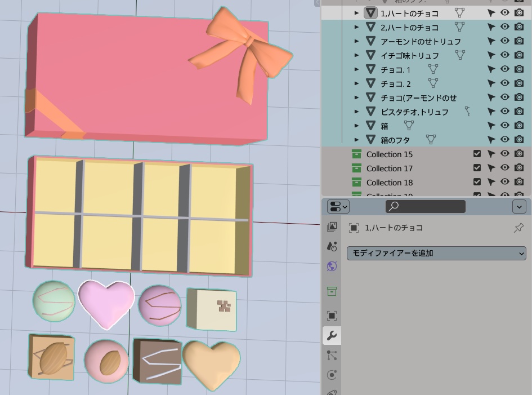Click the properties search field
The width and height of the screenshot is (532, 395).
(425, 206)
